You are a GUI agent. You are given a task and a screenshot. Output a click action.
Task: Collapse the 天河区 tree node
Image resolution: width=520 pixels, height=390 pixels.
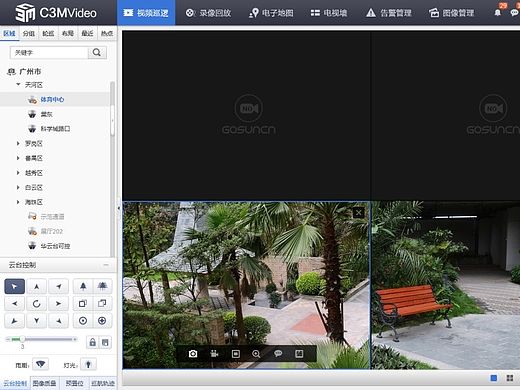point(18,85)
